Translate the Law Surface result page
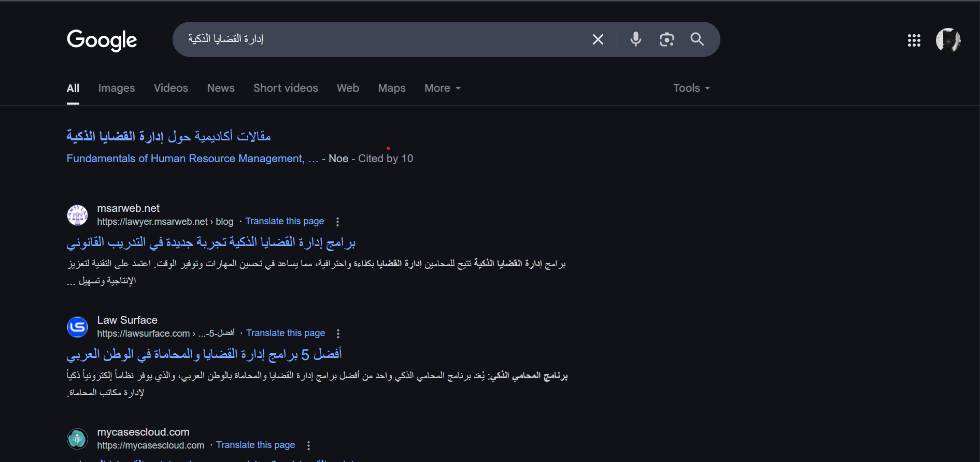The width and height of the screenshot is (980, 462). (x=286, y=333)
